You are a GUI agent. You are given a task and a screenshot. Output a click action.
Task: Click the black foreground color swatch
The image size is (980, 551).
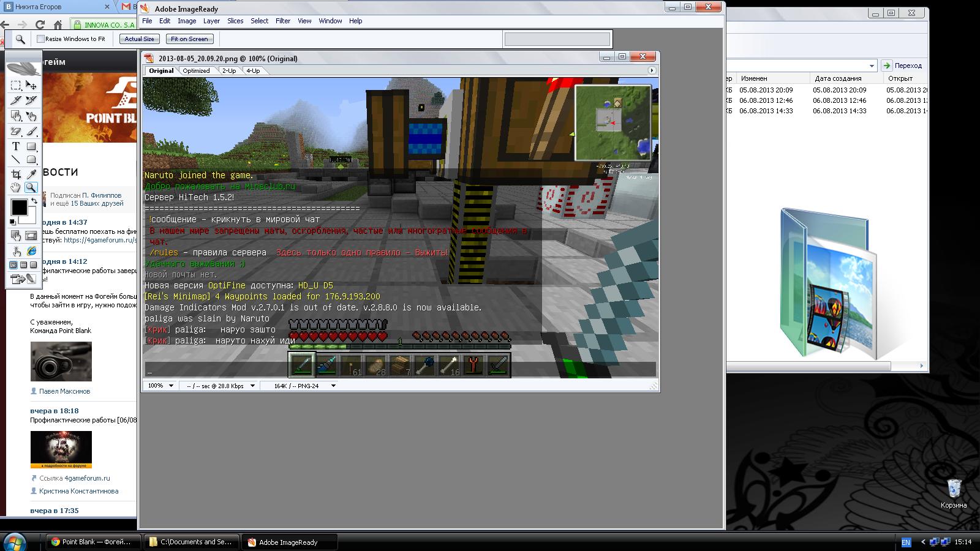click(x=18, y=207)
